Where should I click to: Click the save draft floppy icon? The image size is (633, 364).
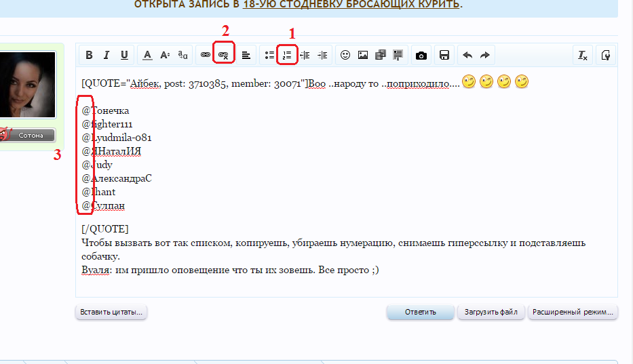[x=444, y=56]
